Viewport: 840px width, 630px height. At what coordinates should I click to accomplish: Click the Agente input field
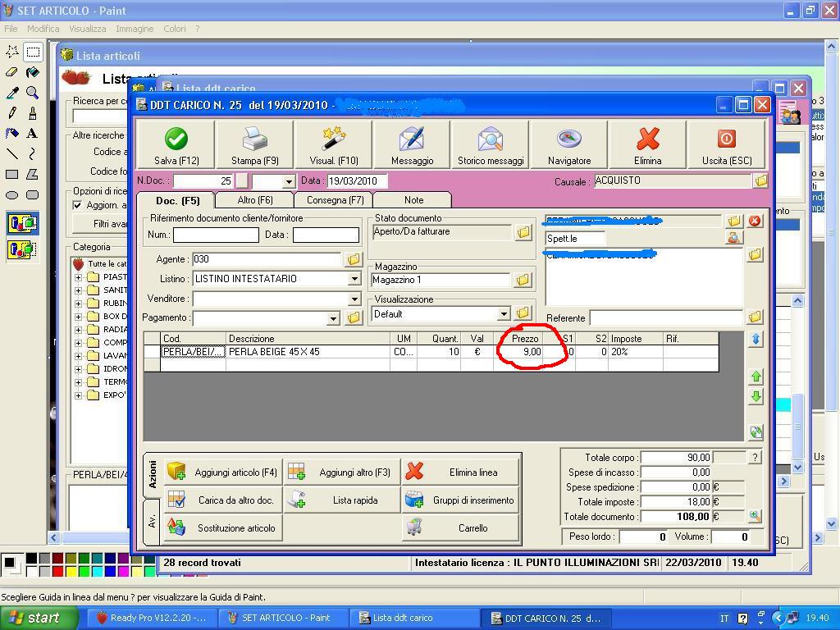click(267, 259)
